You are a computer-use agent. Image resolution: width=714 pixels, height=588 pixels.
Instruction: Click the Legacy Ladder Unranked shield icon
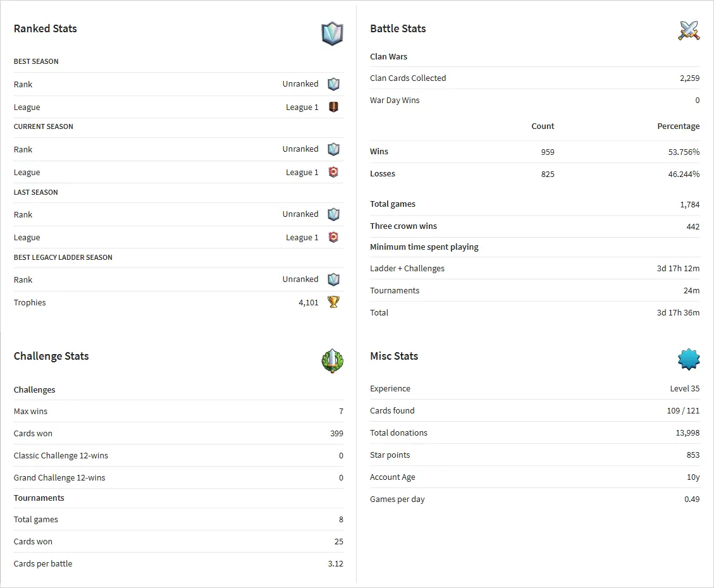pos(333,279)
